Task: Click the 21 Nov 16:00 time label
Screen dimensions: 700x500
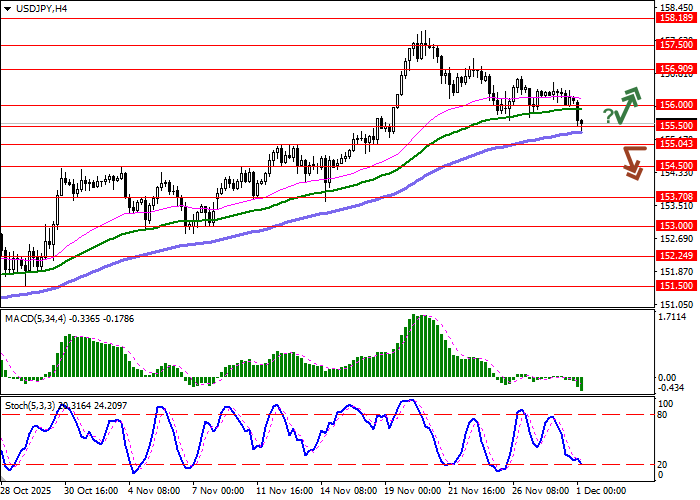Action: (477, 491)
